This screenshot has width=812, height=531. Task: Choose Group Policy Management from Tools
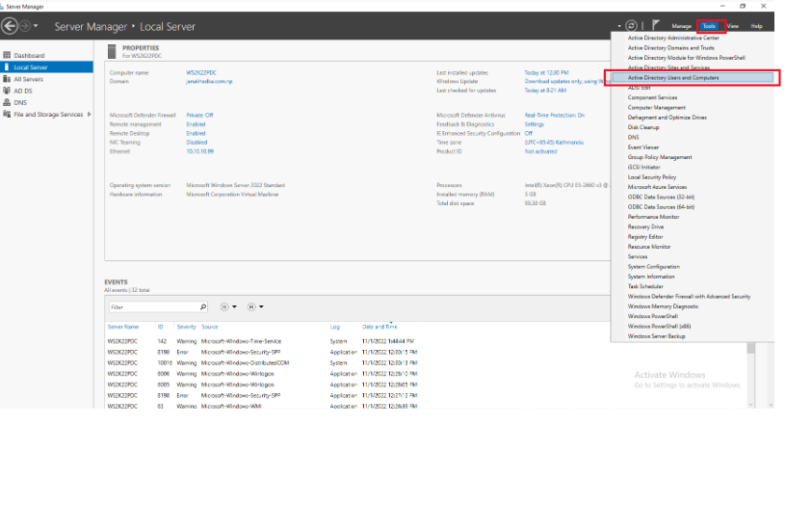pos(660,157)
